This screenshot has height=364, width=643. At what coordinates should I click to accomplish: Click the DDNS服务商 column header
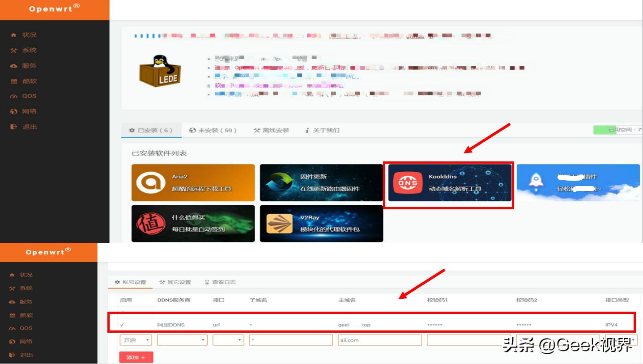[x=174, y=300]
